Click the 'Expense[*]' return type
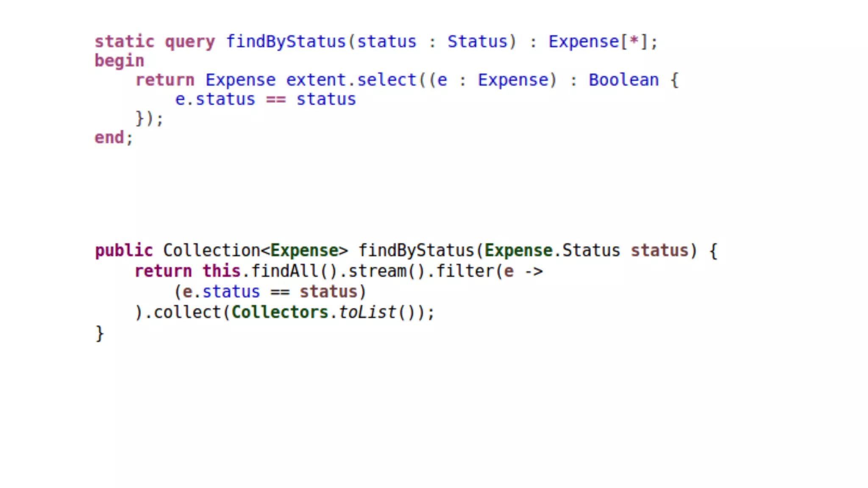The width and height of the screenshot is (868, 488). click(x=598, y=42)
